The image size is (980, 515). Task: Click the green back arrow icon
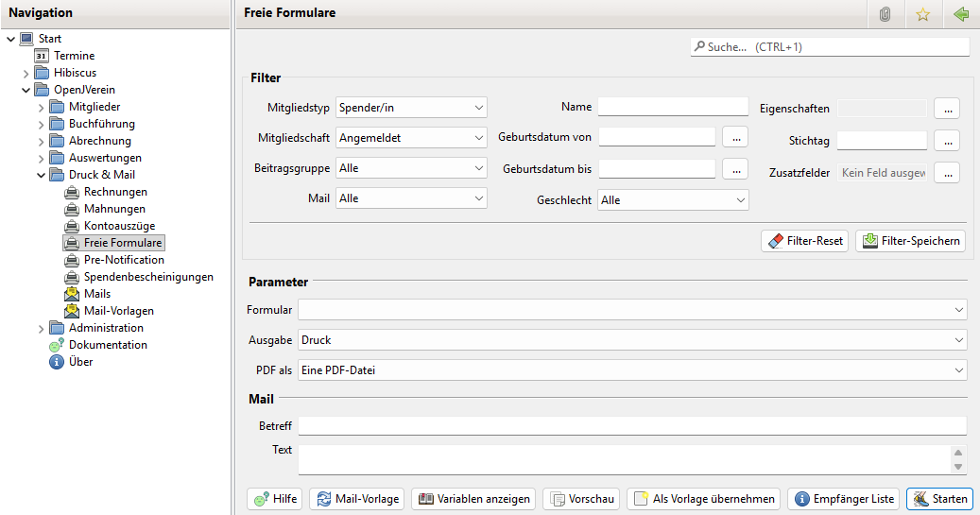pos(961,14)
